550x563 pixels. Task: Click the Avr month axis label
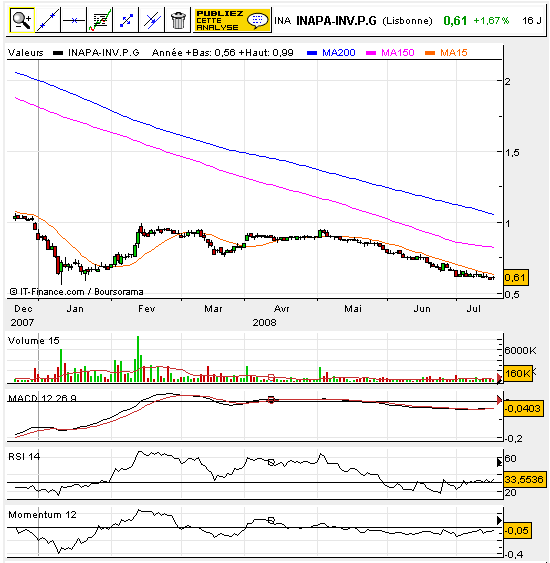coord(281,308)
